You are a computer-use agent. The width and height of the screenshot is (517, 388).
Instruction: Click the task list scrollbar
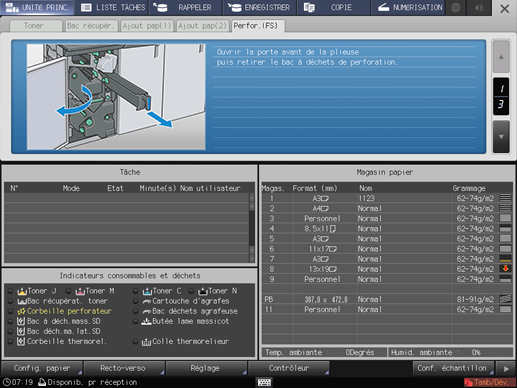point(252,228)
